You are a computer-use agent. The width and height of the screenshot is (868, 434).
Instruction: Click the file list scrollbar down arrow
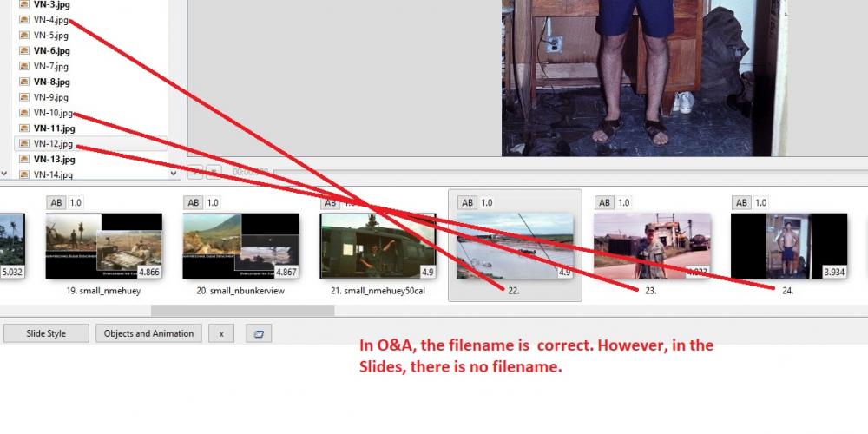point(174,174)
